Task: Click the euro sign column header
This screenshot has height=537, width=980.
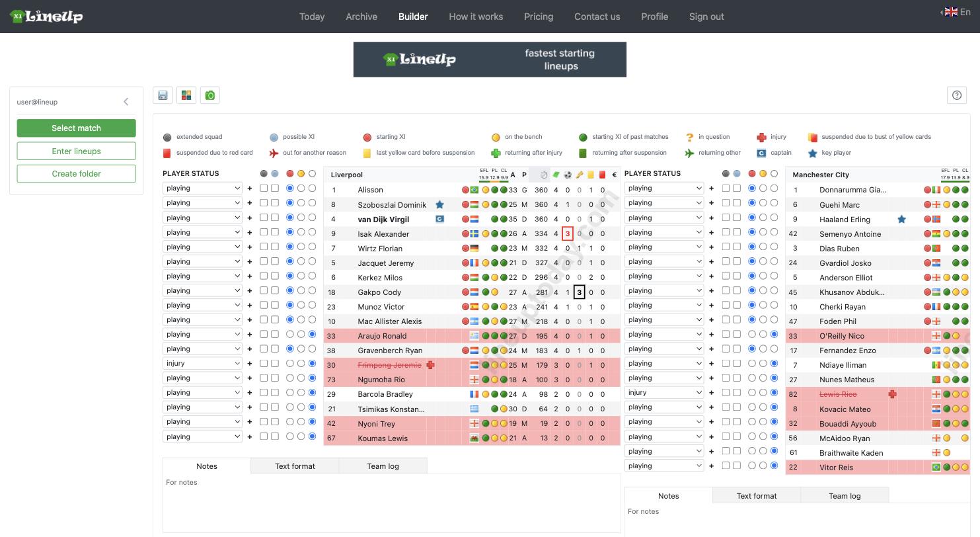Action: (x=615, y=175)
